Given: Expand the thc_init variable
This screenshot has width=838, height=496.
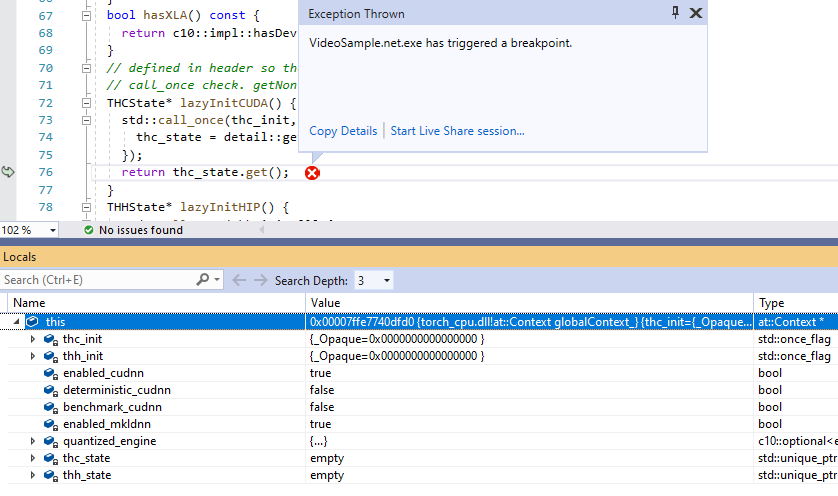Looking at the screenshot, I should point(33,339).
